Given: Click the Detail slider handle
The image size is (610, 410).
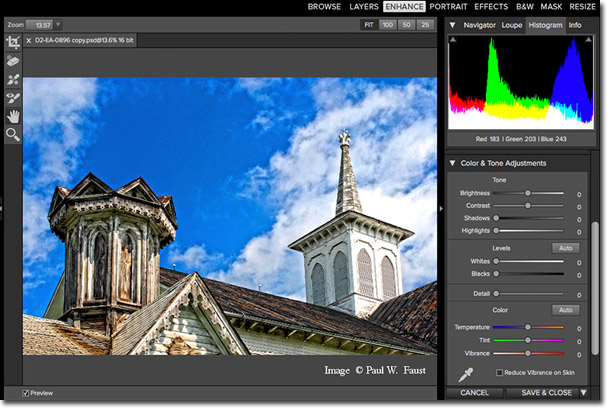Looking at the screenshot, I should coord(496,294).
